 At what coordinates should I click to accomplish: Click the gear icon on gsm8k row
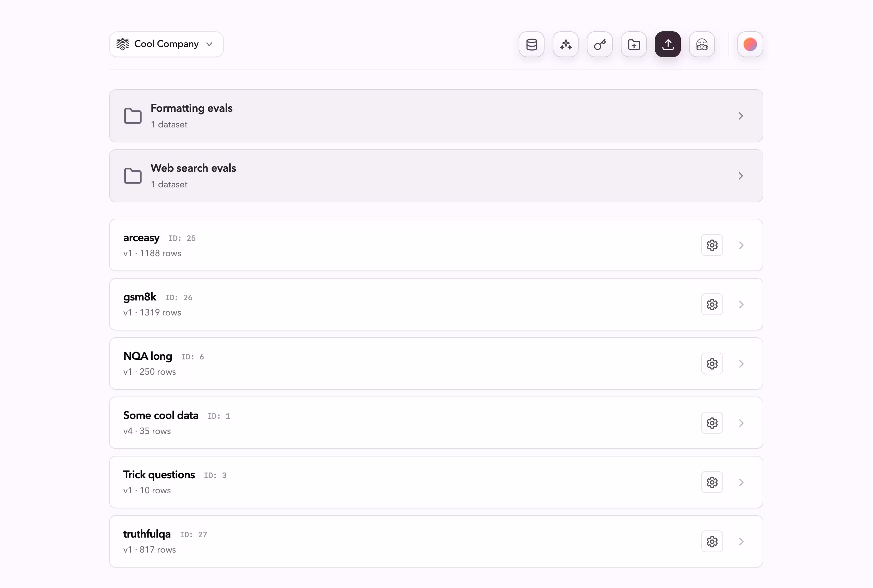712,305
